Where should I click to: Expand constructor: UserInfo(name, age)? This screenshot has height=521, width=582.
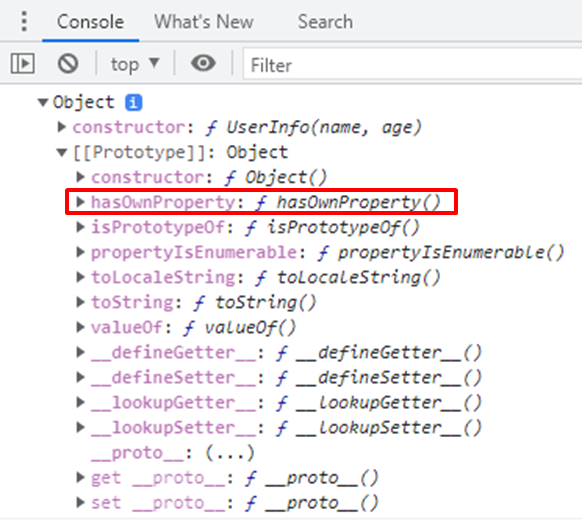pos(62,127)
